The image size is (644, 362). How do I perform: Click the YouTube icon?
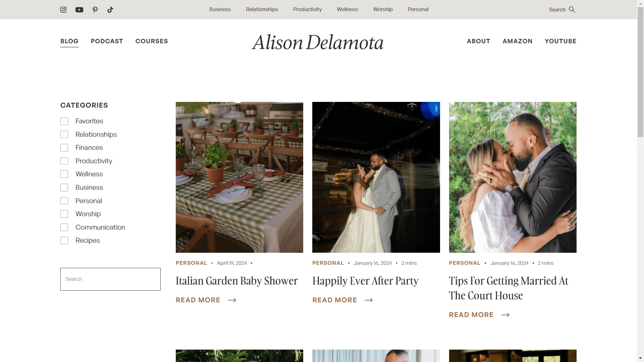point(79,10)
